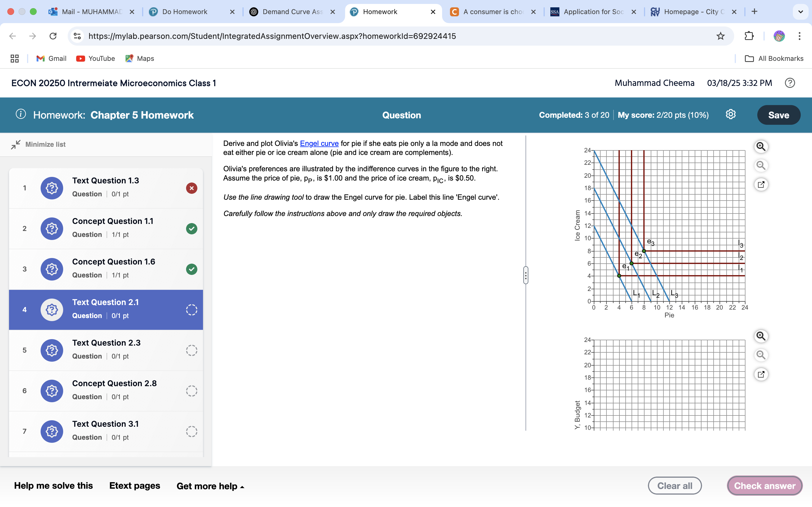Open the Engel curve link
This screenshot has width=812, height=507.
tap(319, 143)
